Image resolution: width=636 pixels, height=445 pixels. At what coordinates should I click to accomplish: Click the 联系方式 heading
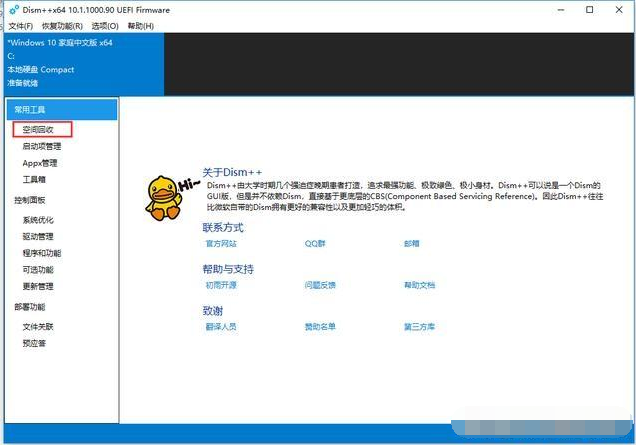223,228
